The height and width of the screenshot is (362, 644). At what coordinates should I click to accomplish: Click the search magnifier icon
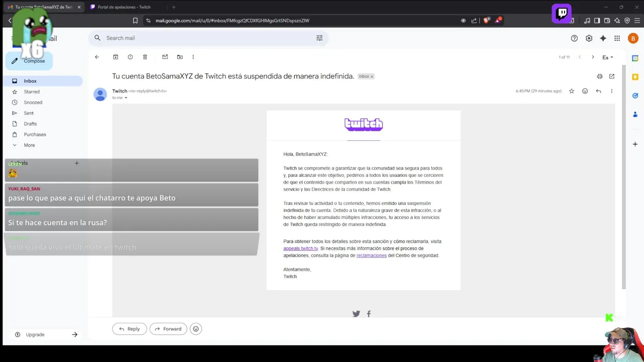(x=97, y=38)
